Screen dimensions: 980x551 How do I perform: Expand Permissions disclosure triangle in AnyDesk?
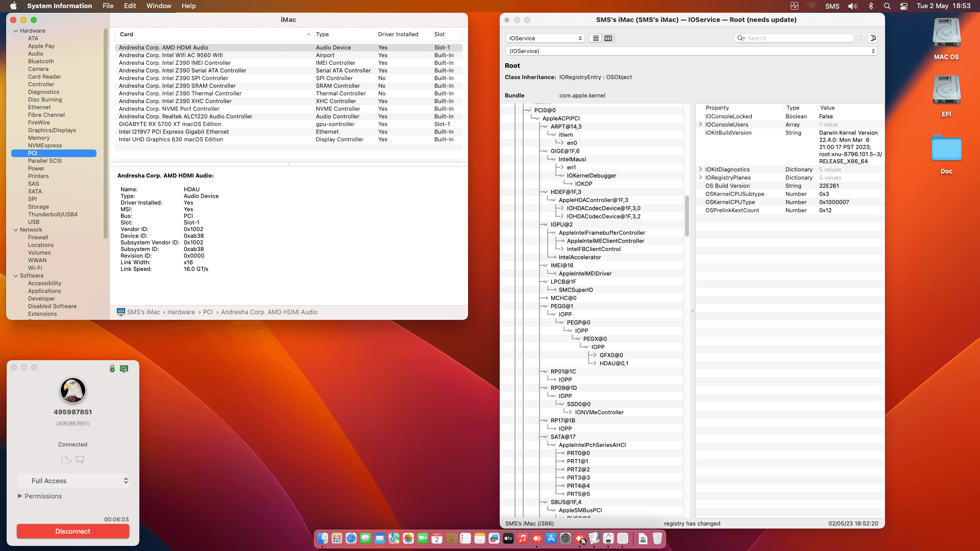20,496
